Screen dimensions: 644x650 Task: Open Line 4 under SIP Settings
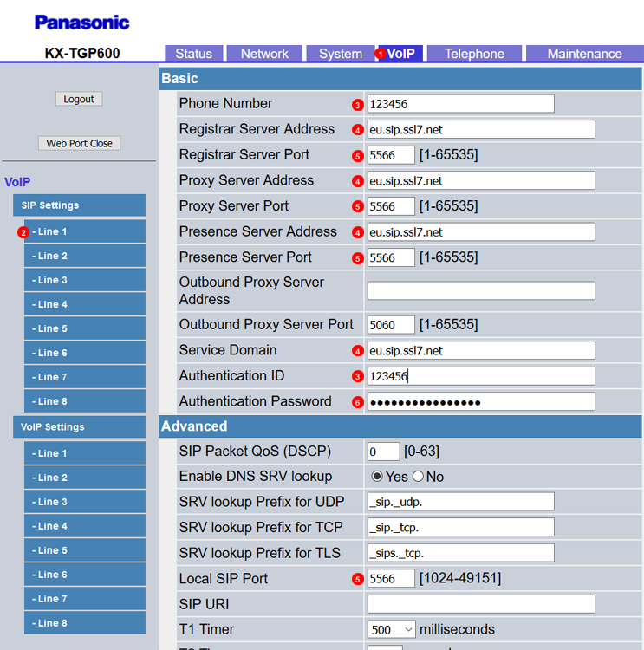85,304
